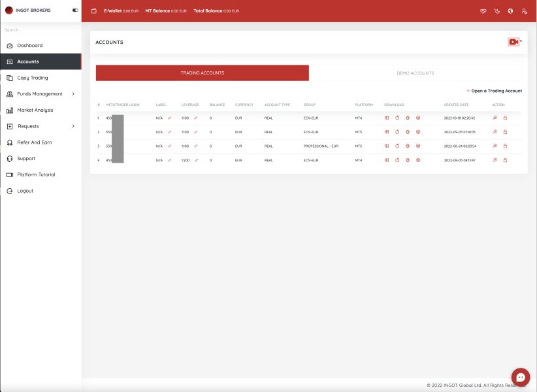Click the E-Wallet balance in the header
Image resolution: width=537 pixels, height=392 pixels.
click(x=122, y=11)
